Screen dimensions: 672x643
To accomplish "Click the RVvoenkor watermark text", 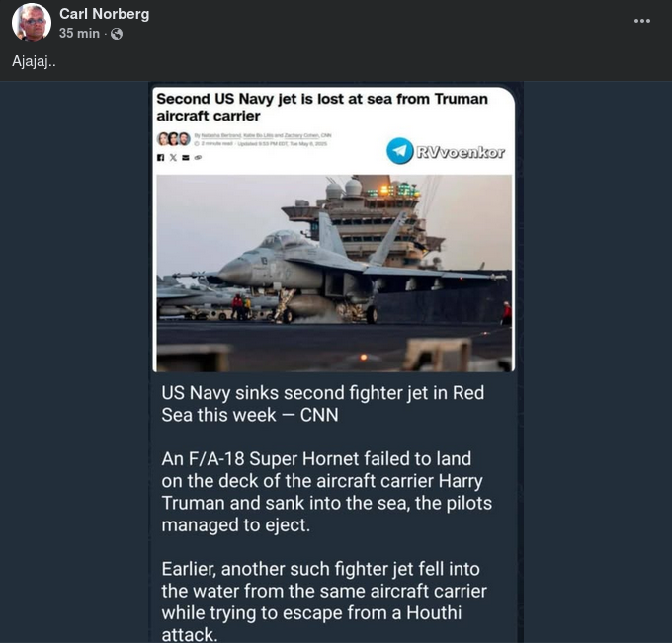I will pyautogui.click(x=460, y=152).
